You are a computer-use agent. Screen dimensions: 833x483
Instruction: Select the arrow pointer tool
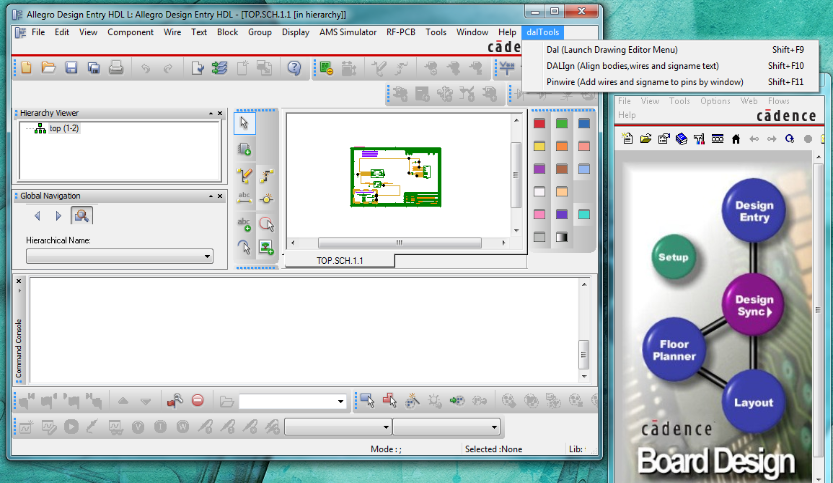245,123
